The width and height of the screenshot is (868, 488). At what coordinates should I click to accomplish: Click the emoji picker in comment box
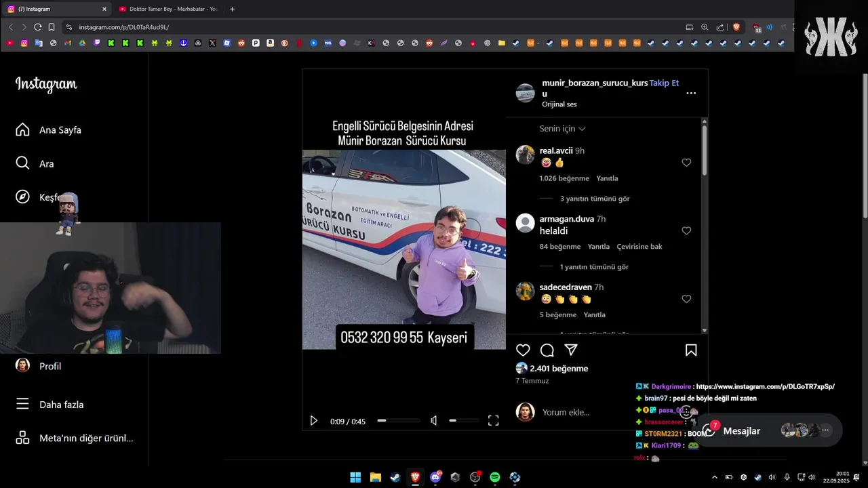click(686, 412)
